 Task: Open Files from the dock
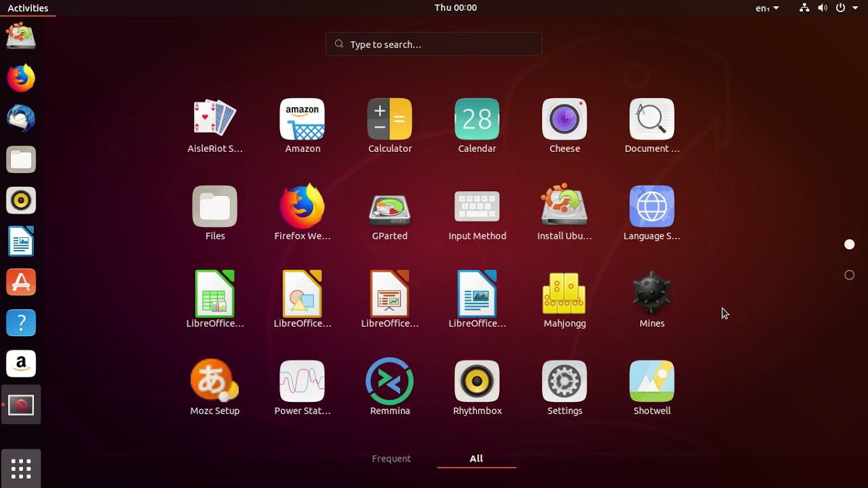21,160
